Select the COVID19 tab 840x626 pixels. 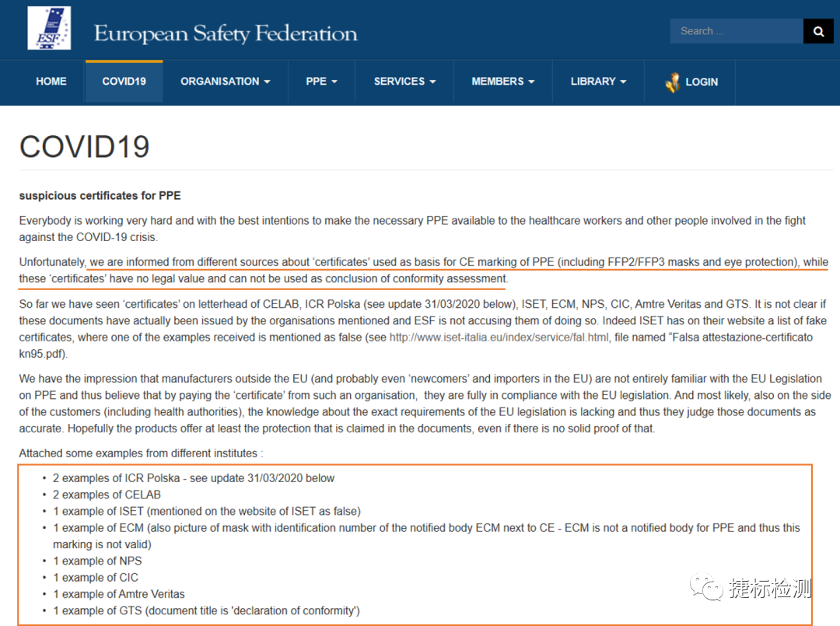point(124,82)
